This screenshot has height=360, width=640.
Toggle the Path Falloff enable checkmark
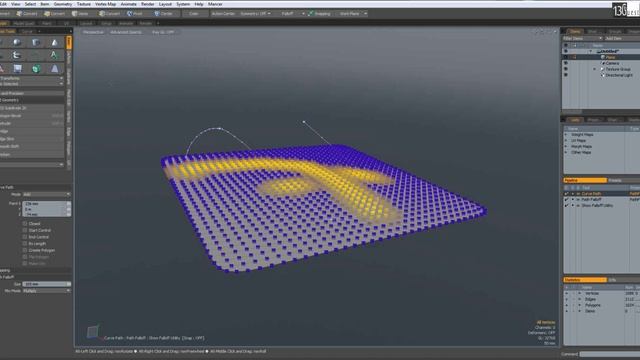pyautogui.click(x=566, y=200)
